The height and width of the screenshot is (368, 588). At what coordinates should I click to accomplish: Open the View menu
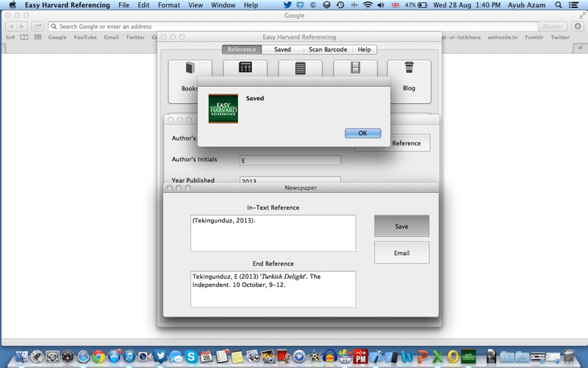(x=196, y=5)
